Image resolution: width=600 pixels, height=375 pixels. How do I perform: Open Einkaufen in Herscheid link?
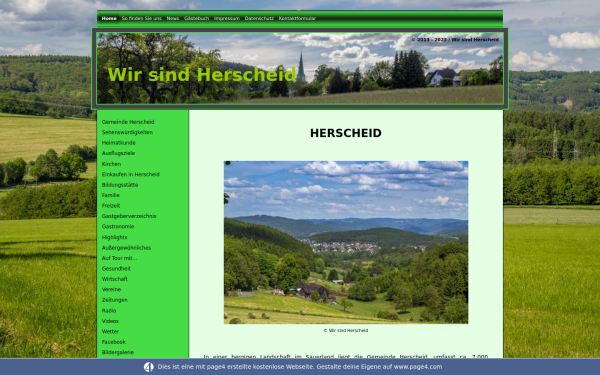click(x=130, y=174)
